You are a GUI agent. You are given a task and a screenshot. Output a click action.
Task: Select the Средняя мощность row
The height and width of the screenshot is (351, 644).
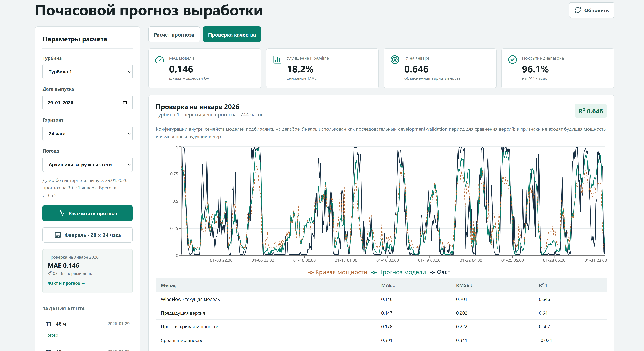point(381,340)
